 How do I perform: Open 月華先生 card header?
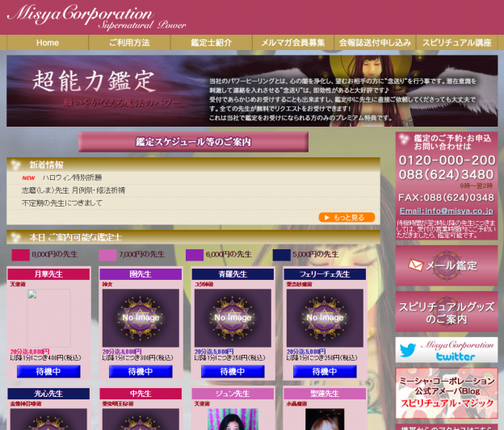48,274
